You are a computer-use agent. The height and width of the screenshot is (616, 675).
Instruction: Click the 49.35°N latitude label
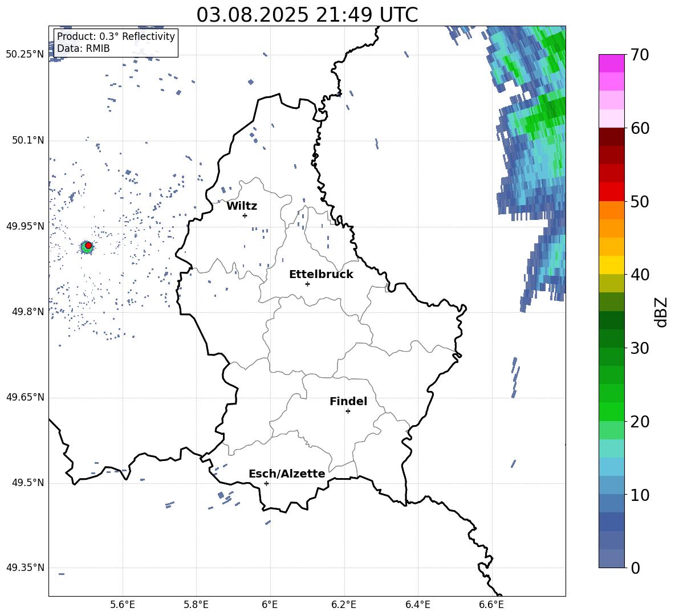(25, 568)
